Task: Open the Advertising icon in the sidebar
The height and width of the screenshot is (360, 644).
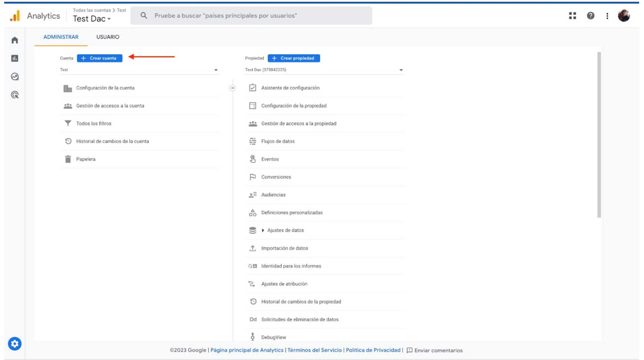Action: click(15, 95)
